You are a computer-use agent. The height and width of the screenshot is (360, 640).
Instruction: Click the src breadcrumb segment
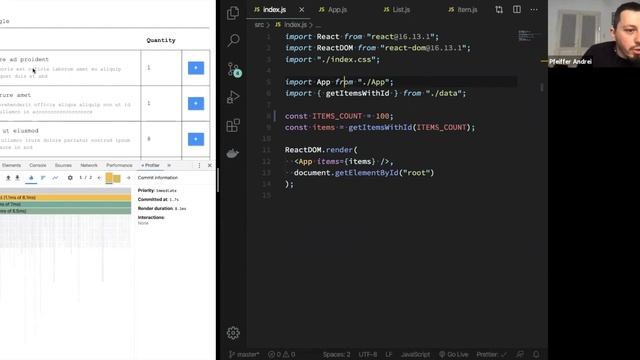tap(259, 25)
